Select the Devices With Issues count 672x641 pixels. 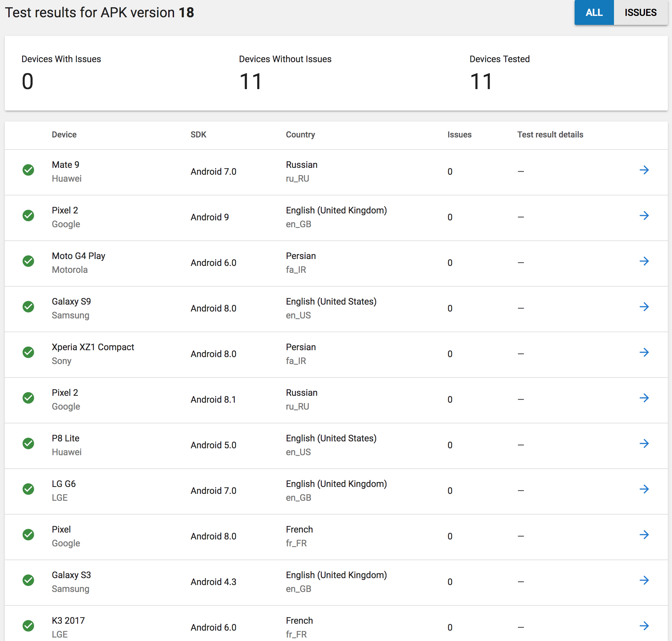tap(28, 82)
